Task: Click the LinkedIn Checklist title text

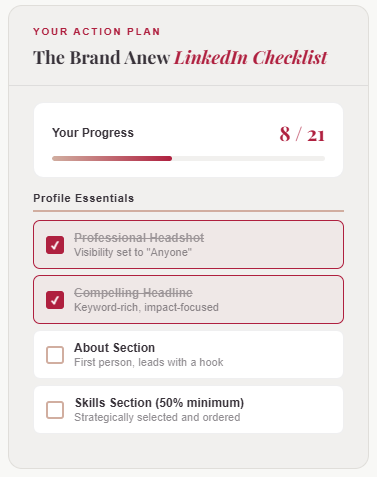Action: point(251,57)
